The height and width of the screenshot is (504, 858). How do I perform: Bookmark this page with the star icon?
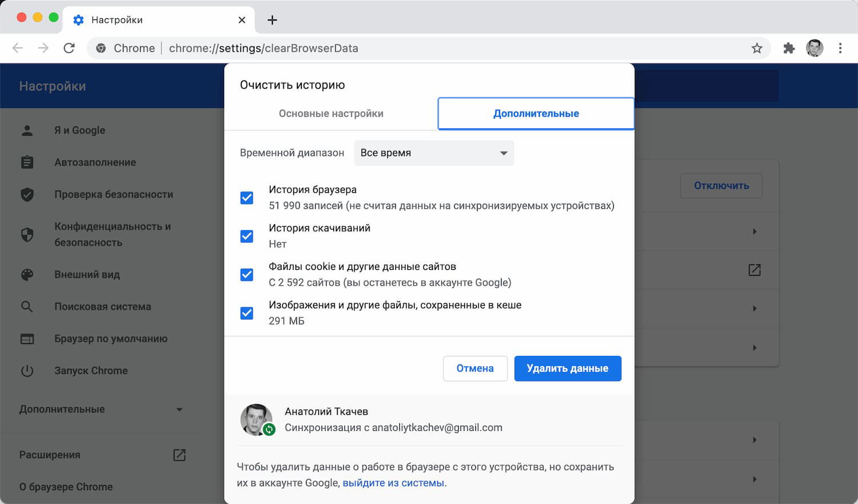point(757,48)
